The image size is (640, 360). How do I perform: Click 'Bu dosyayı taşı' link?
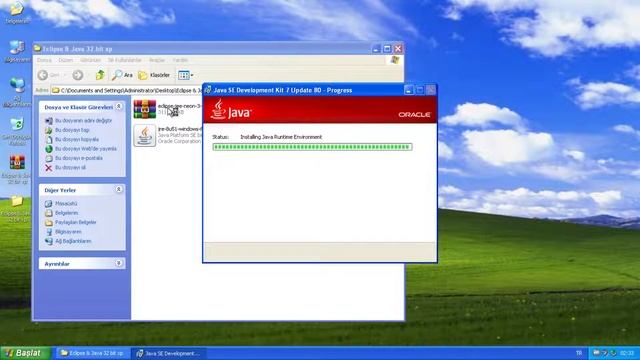pyautogui.click(x=72, y=130)
